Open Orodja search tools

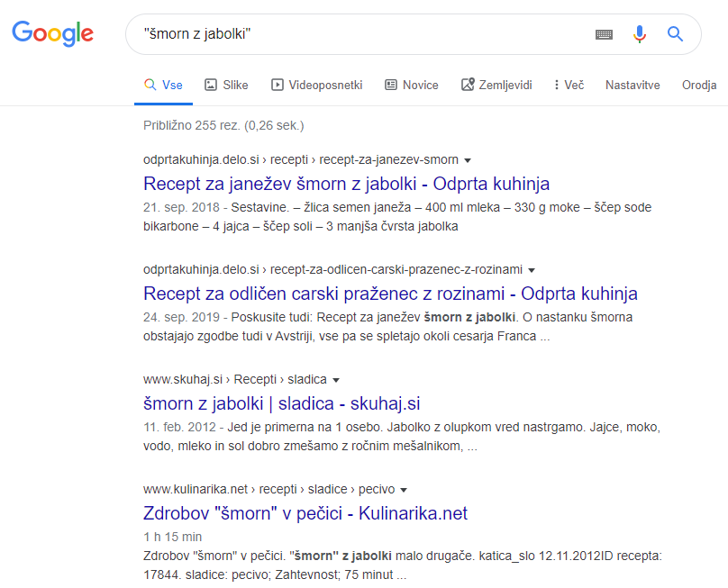pyautogui.click(x=699, y=85)
